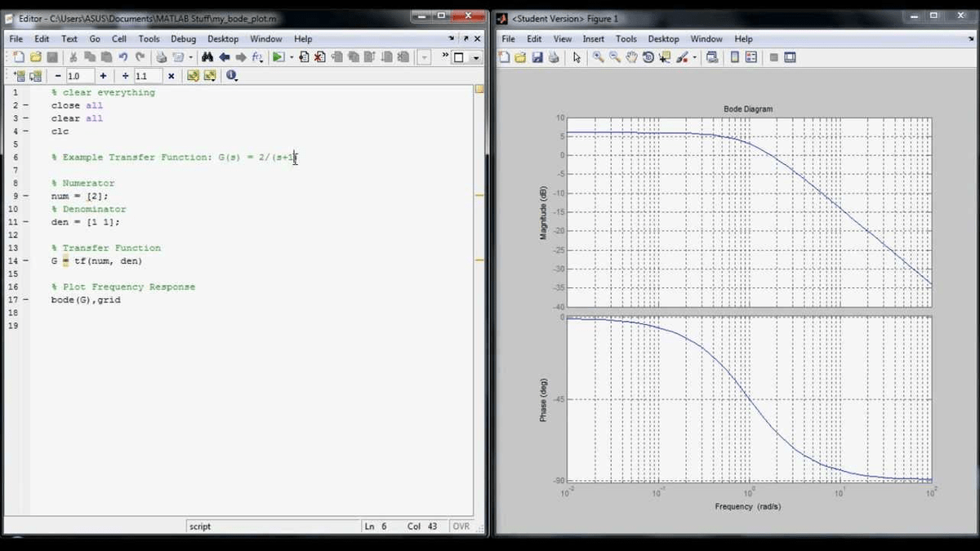
Task: Toggle the Data Brush tool on
Action: click(683, 57)
